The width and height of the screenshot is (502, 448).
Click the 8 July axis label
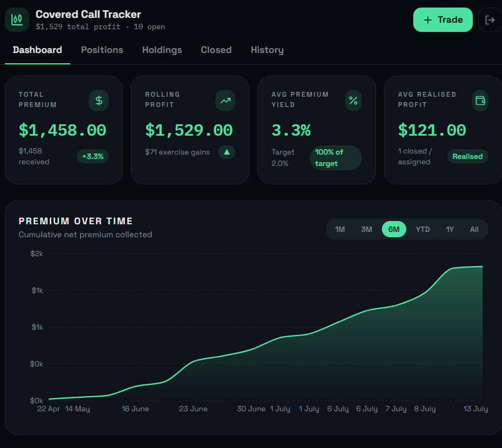click(425, 409)
